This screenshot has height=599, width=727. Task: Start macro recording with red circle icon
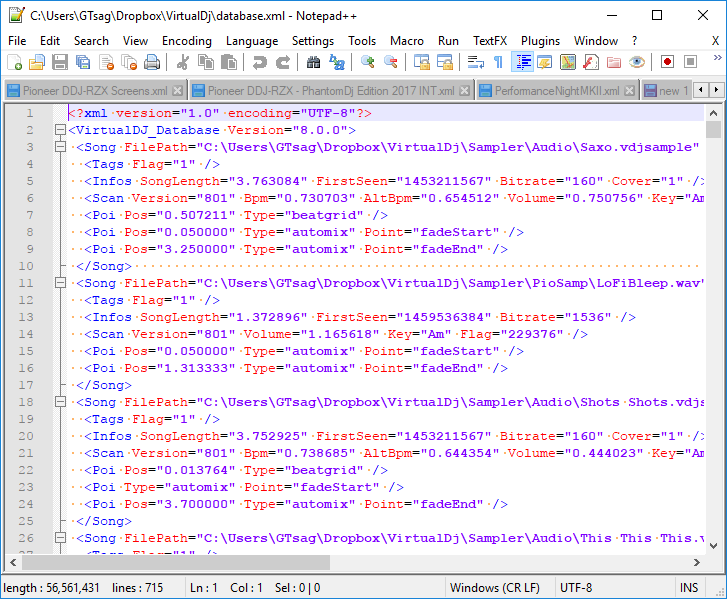tap(667, 62)
